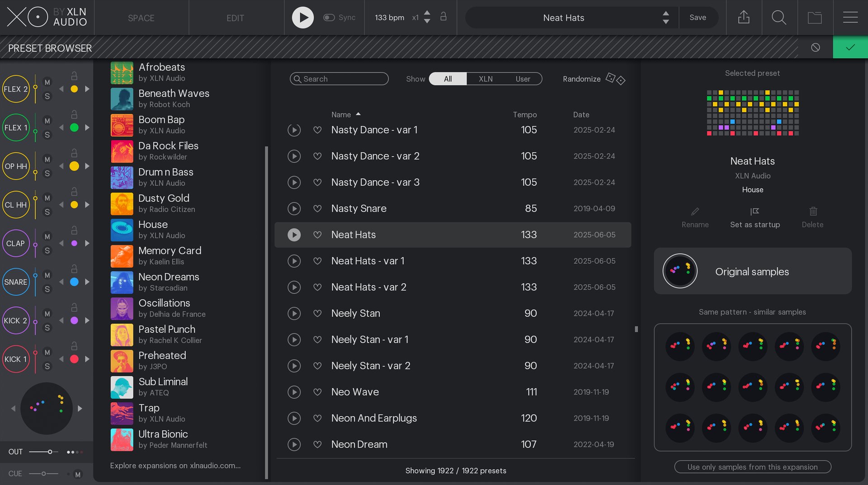Click the Original samples circle icon
Screen dimensions: 868x485
pos(680,271)
